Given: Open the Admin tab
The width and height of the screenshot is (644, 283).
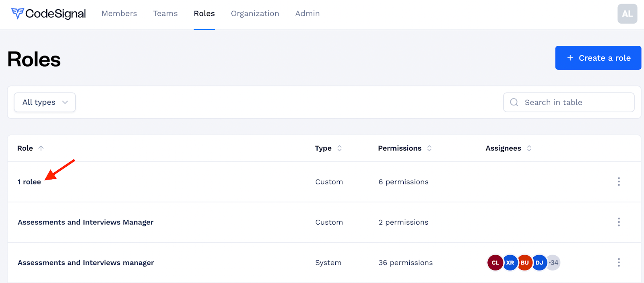Looking at the screenshot, I should 308,14.
